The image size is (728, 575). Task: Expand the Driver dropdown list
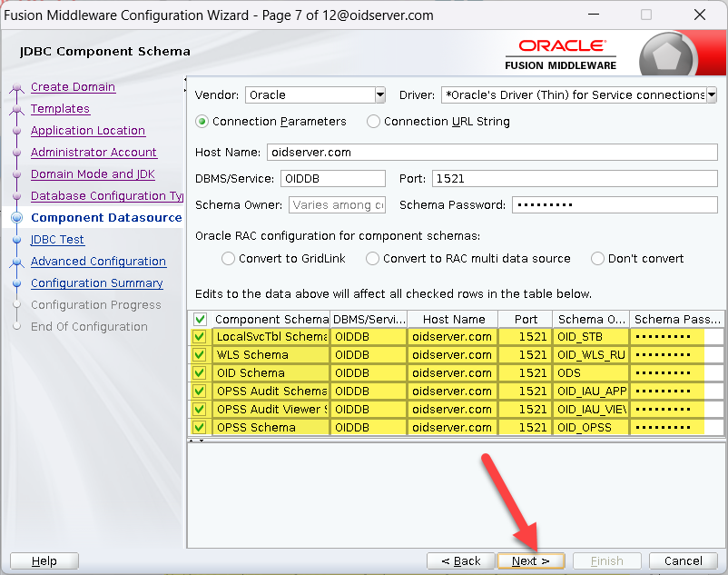pos(711,95)
